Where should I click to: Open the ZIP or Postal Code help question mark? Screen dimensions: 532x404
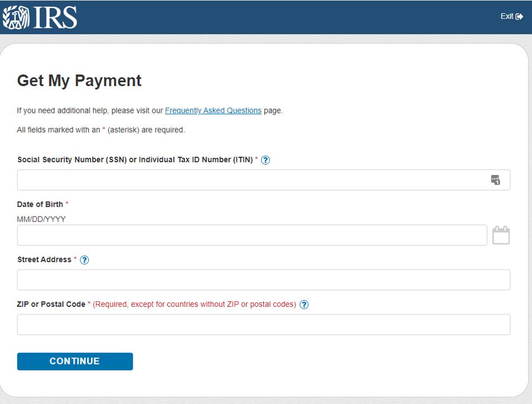[303, 304]
